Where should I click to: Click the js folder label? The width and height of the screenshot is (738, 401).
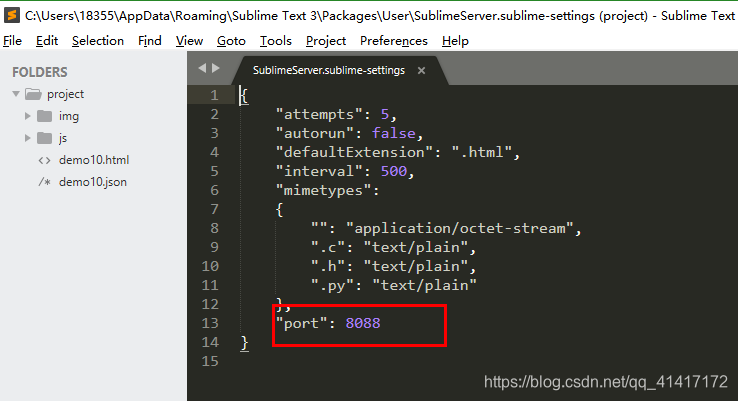point(63,138)
